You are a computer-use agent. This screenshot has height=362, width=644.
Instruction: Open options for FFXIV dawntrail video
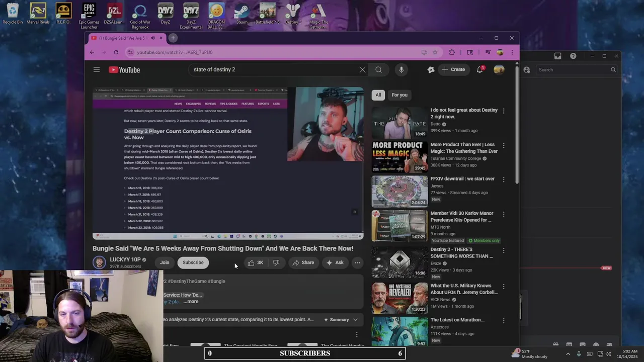[504, 179]
